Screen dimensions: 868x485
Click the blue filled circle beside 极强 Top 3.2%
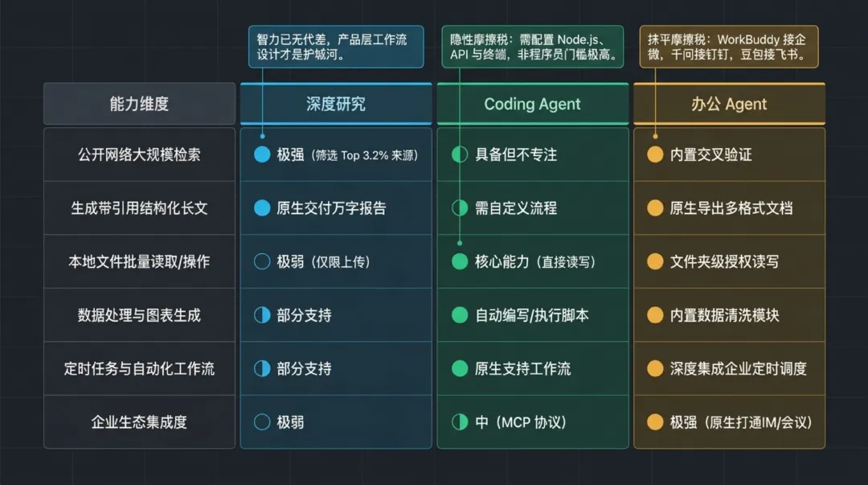click(262, 154)
